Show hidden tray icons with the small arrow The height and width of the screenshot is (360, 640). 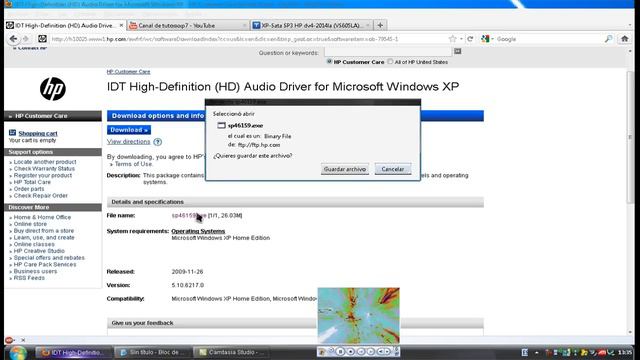click(x=537, y=353)
